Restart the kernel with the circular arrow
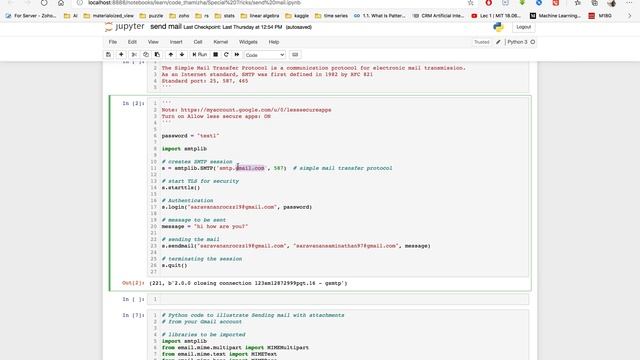640x360 pixels. (x=226, y=55)
